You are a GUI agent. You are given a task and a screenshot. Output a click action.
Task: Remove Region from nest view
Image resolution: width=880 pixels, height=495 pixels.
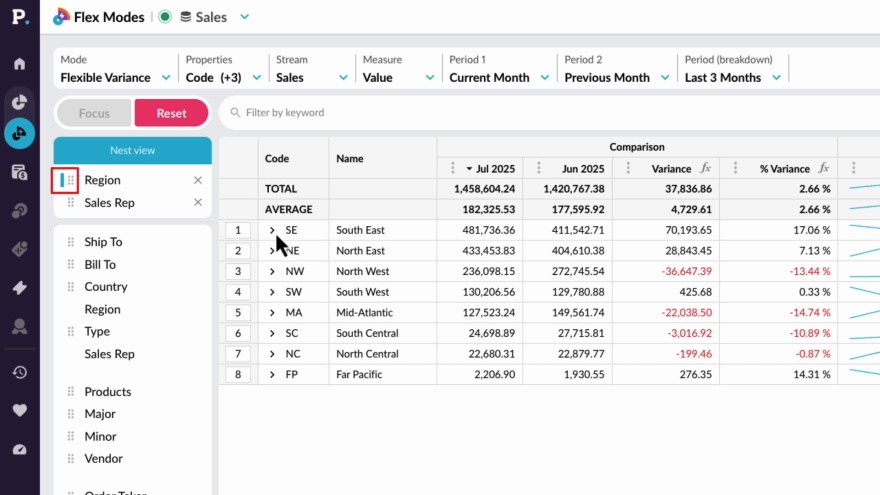pos(198,180)
